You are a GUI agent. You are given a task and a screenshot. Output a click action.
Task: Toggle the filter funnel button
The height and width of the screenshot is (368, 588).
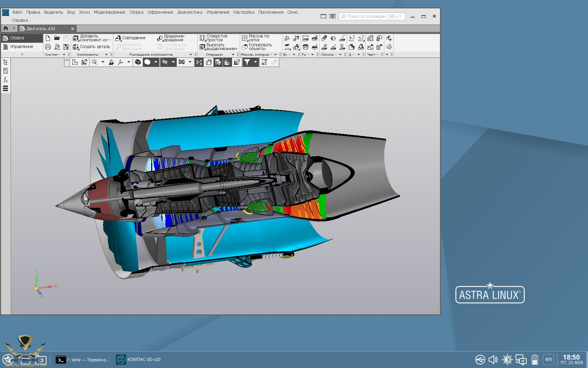[x=247, y=62]
